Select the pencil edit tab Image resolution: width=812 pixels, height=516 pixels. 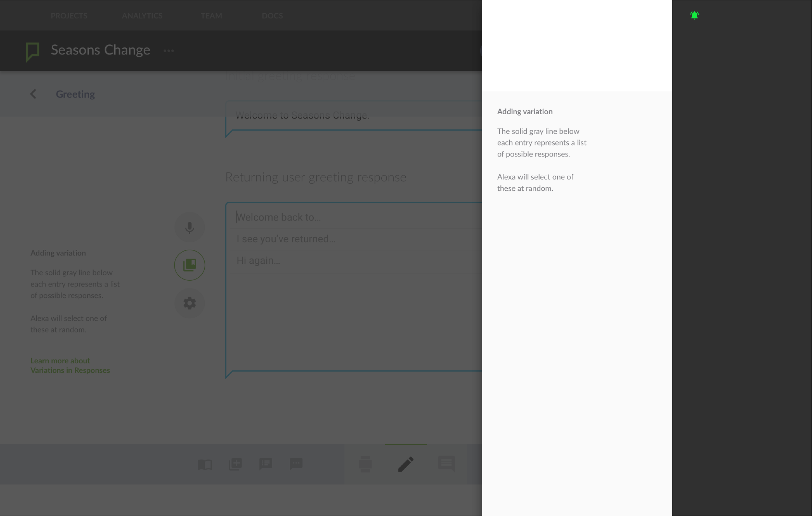[x=406, y=464]
